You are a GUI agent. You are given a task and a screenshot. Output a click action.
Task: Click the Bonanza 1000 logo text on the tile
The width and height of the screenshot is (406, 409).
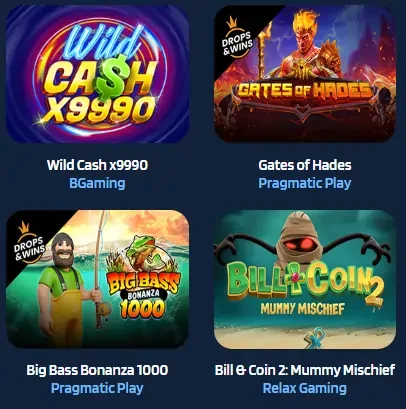tap(143, 304)
